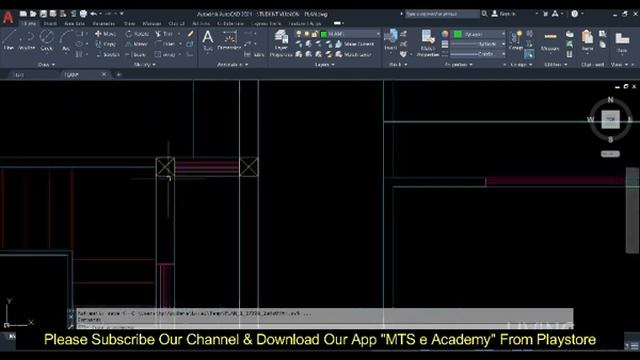Choose the Rotate command

click(x=137, y=34)
